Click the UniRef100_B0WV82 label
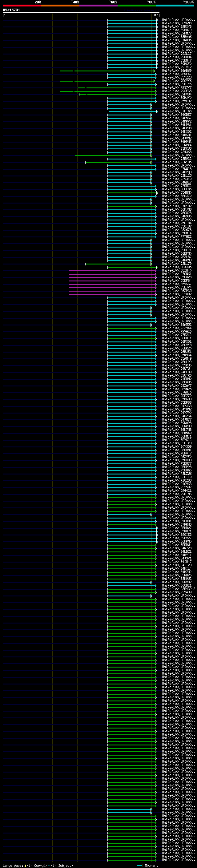This screenshot has width=197, height=868. (x=177, y=582)
